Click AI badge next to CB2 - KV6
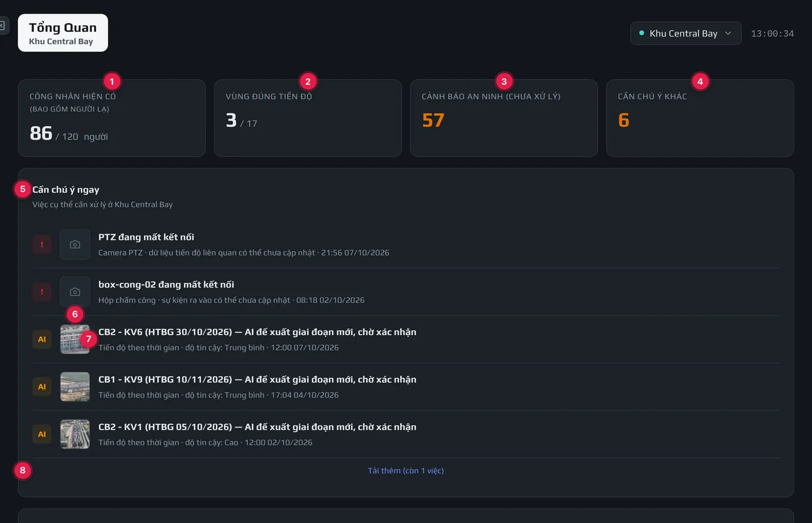This screenshot has width=812, height=523. [x=42, y=339]
